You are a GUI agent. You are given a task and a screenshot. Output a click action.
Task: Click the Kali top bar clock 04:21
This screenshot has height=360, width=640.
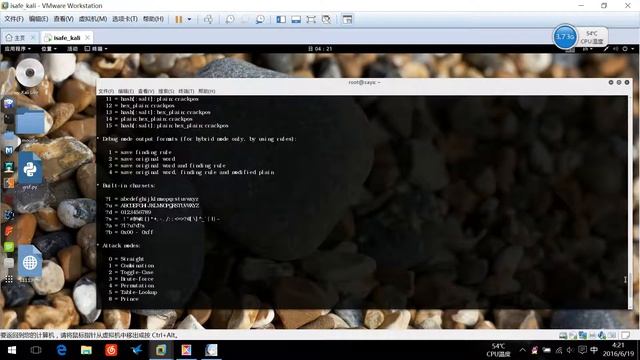320,49
